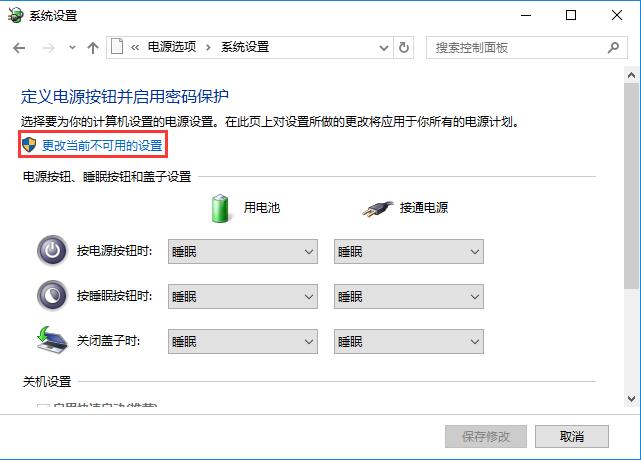Expand the address bar history dropdown
This screenshot has height=460, width=641.
[384, 47]
